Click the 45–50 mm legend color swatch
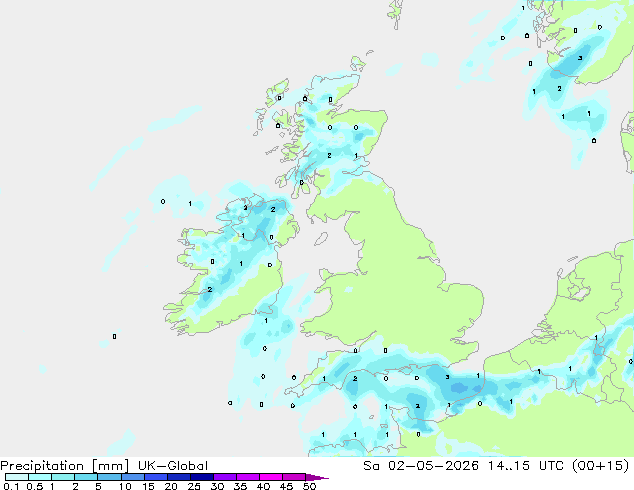Viewport: 634px width, 490px height. pyautogui.click(x=294, y=477)
